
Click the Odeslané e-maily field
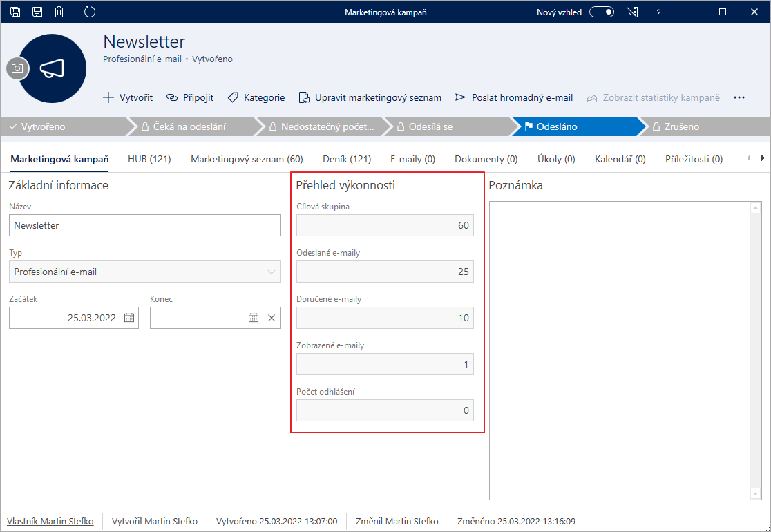click(x=385, y=272)
